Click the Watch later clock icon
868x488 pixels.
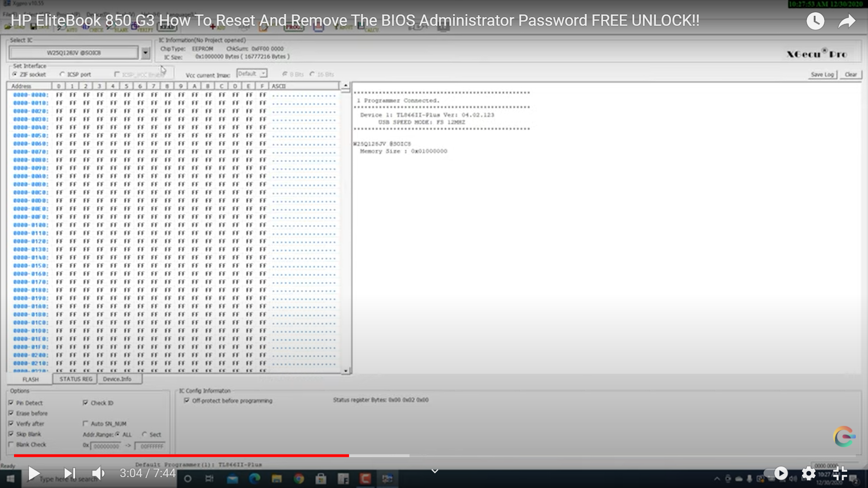click(x=816, y=21)
